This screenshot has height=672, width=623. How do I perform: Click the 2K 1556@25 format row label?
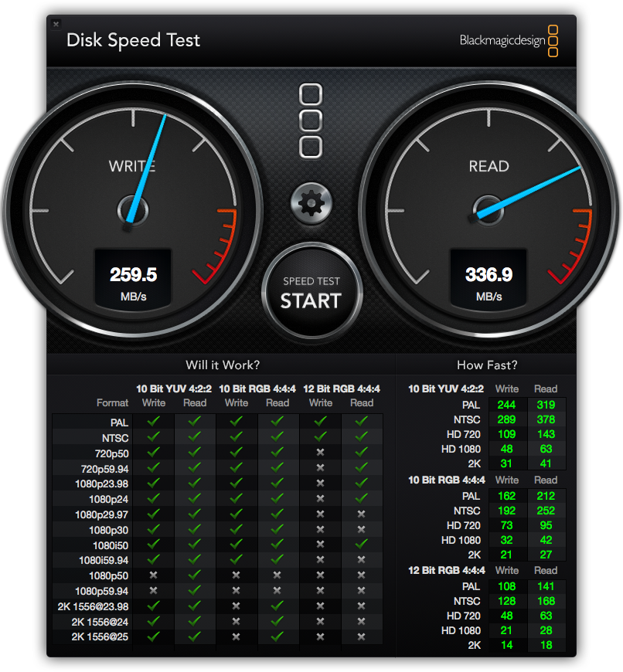coord(100,637)
